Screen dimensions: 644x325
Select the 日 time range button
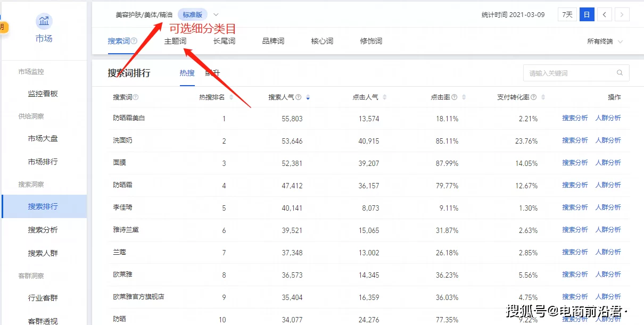pyautogui.click(x=587, y=14)
